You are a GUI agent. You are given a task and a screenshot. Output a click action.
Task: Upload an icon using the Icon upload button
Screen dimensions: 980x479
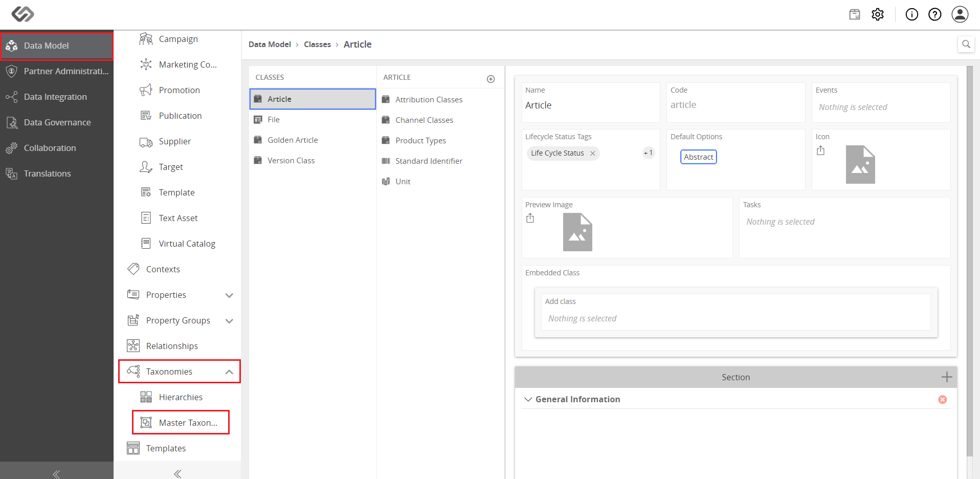(x=821, y=150)
